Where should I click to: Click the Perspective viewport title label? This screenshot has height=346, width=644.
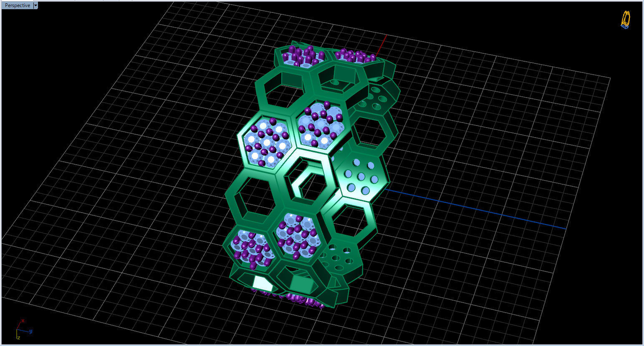tap(17, 5)
